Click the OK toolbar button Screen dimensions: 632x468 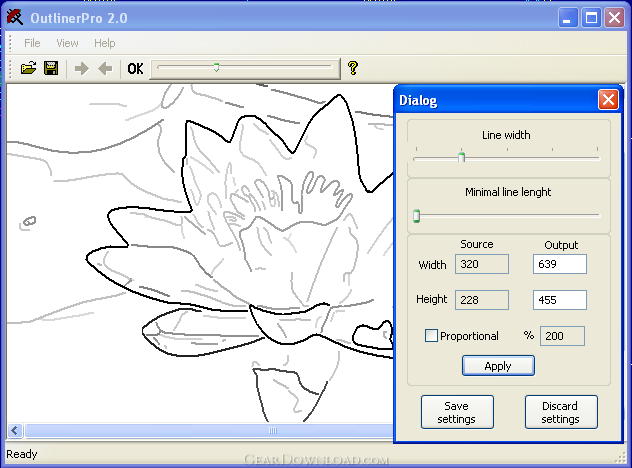135,69
